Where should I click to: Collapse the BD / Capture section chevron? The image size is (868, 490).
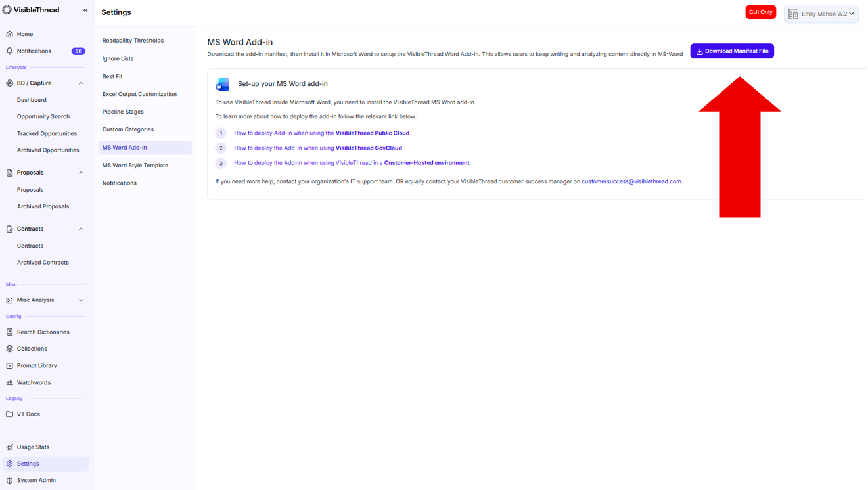81,83
